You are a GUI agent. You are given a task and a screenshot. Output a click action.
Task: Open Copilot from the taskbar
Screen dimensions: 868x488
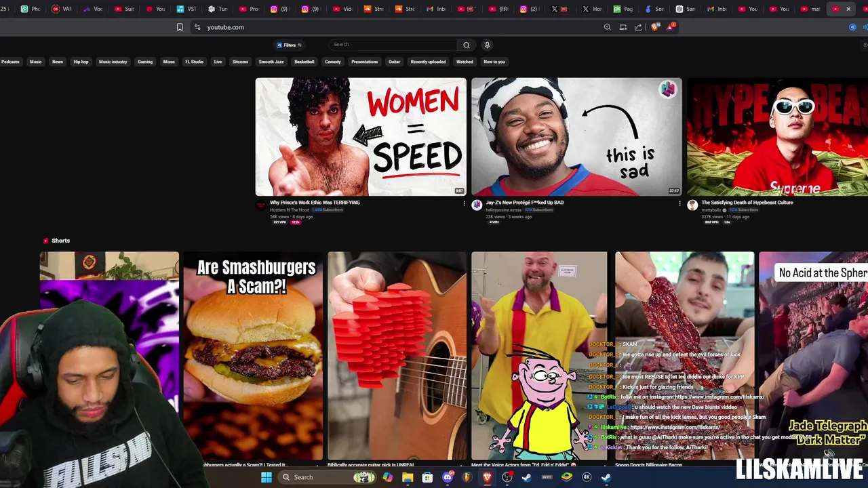(387, 477)
